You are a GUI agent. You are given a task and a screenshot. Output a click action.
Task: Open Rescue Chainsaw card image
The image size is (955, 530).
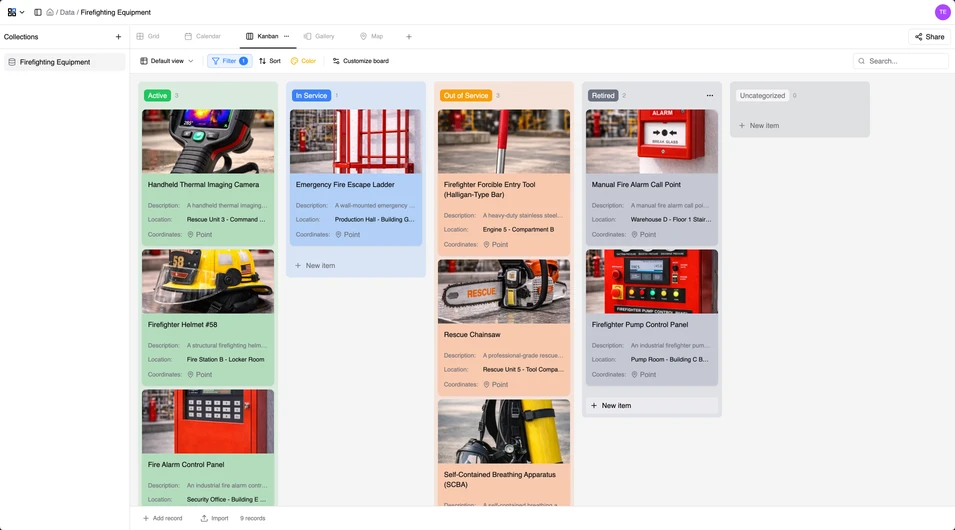pyautogui.click(x=504, y=291)
